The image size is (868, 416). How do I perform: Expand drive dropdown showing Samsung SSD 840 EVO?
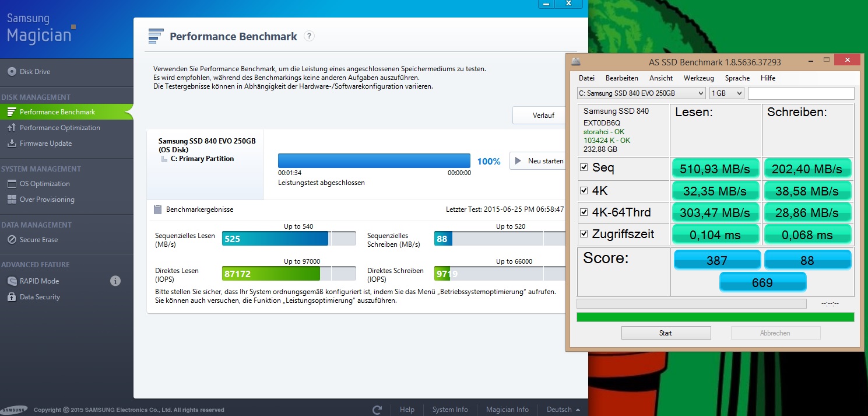641,93
